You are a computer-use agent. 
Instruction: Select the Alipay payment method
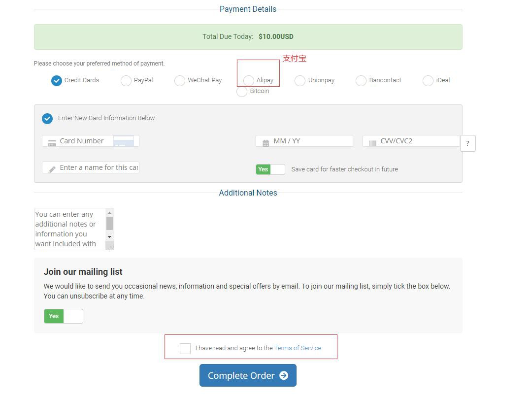(x=249, y=80)
